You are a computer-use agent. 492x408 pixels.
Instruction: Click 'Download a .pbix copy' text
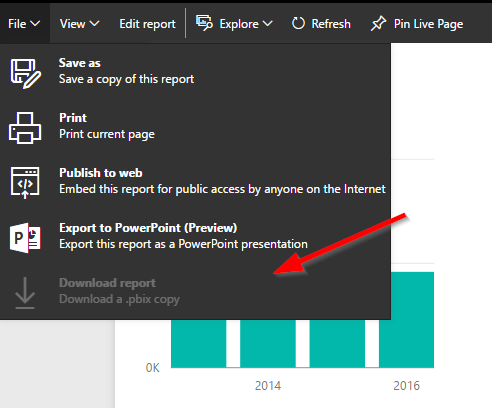point(119,299)
